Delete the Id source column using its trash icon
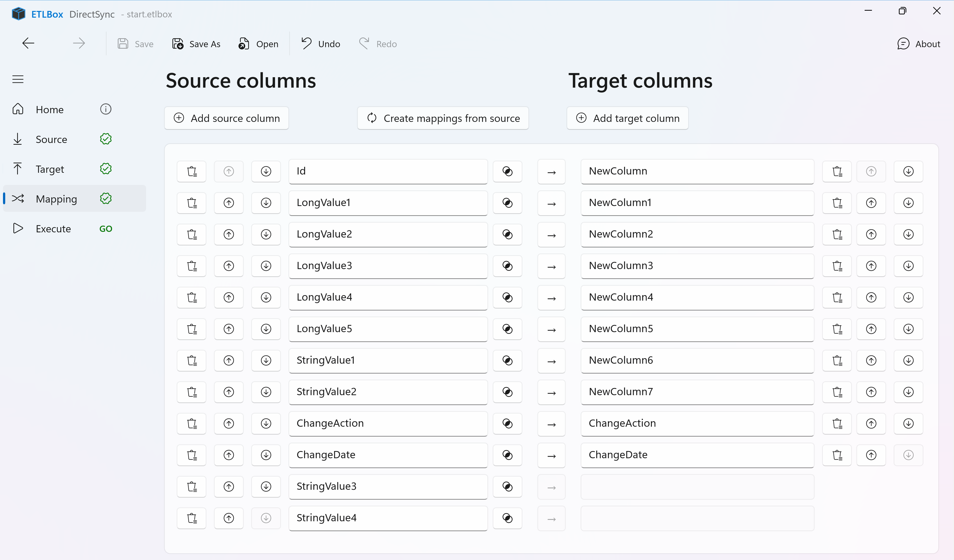The image size is (954, 560). (191, 172)
